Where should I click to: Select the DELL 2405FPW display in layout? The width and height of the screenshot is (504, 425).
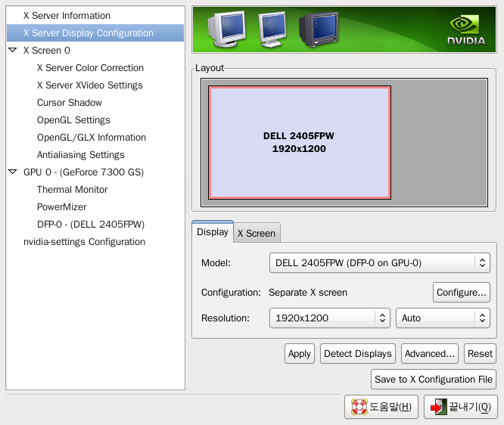[x=299, y=142]
